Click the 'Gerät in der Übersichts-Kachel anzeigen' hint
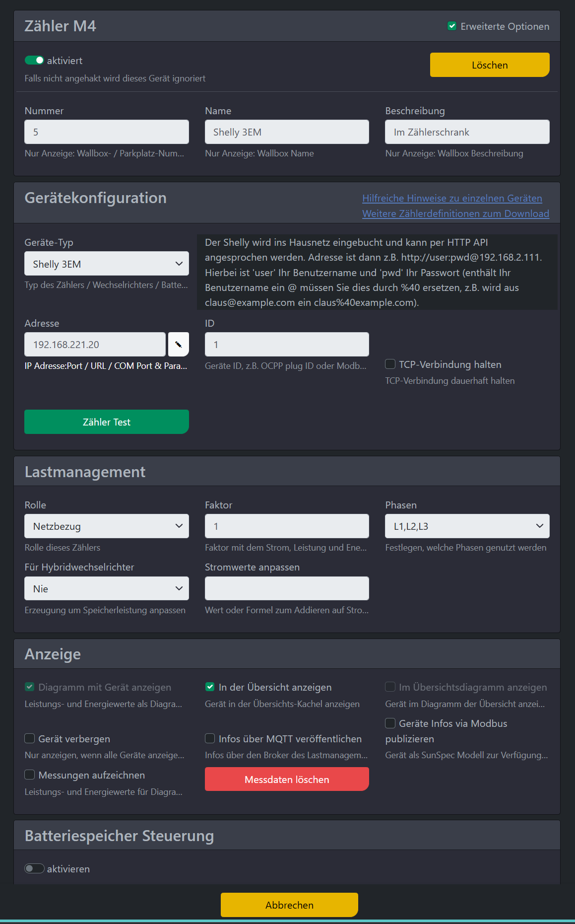Viewport: 575px width, 924px height. [282, 704]
